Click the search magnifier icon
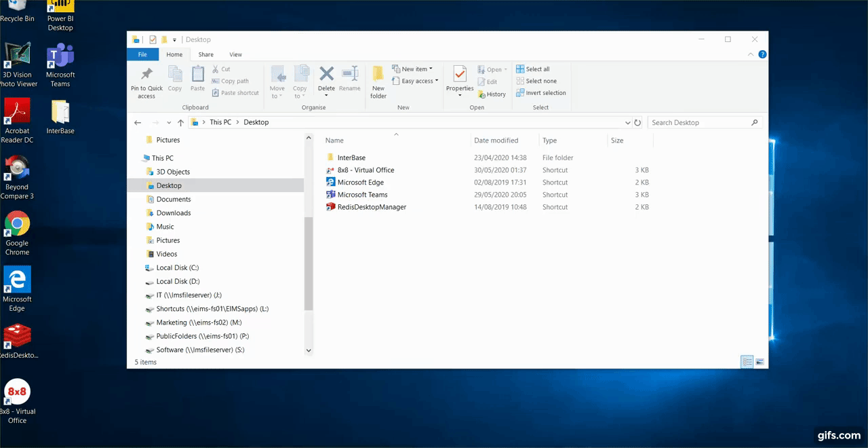Image resolution: width=868 pixels, height=448 pixels. coord(755,123)
